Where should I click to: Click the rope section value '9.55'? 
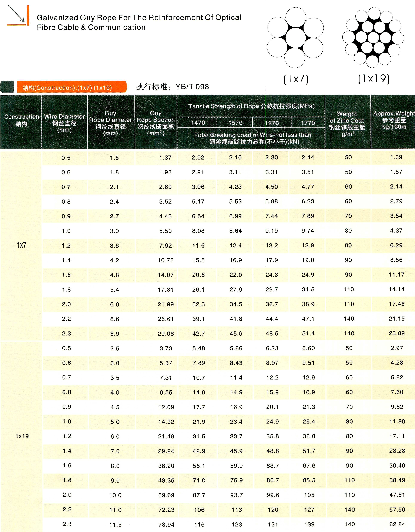[x=166, y=392]
